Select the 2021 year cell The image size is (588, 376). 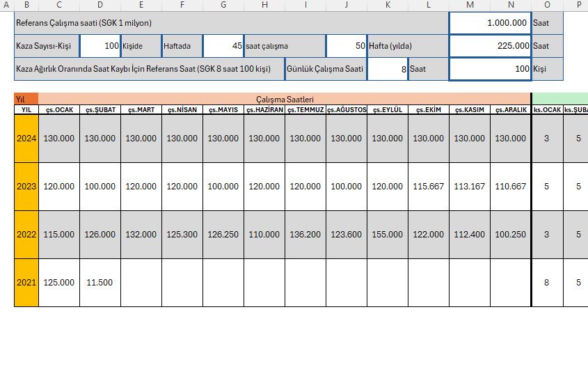pyautogui.click(x=26, y=283)
